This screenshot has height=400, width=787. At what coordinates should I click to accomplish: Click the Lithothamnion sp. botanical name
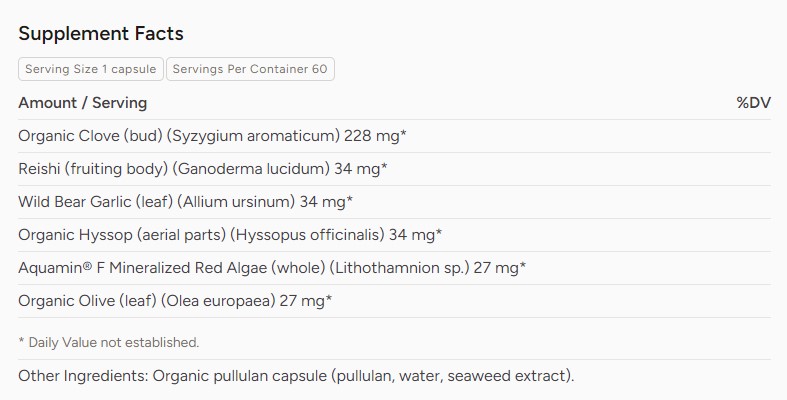click(x=400, y=268)
